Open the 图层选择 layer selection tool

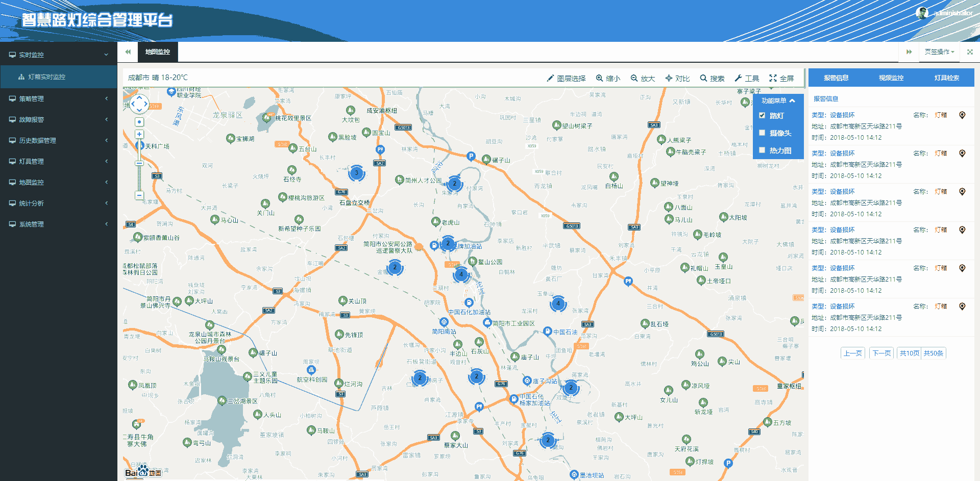(566, 78)
